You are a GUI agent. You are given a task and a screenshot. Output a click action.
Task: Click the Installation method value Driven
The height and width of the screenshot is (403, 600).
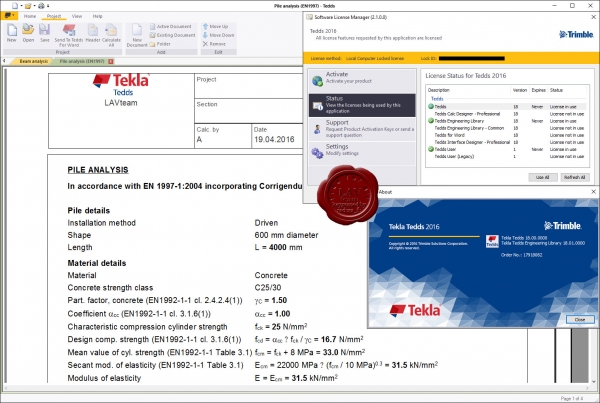point(266,223)
